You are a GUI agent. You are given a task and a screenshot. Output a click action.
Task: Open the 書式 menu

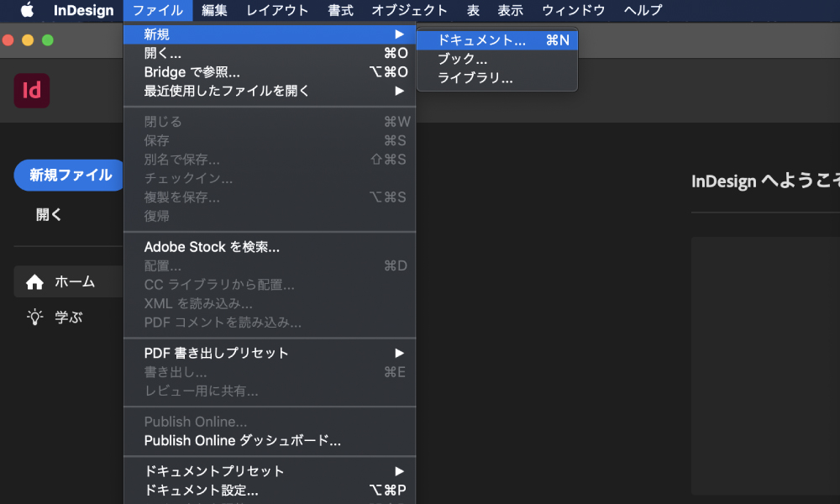click(340, 10)
